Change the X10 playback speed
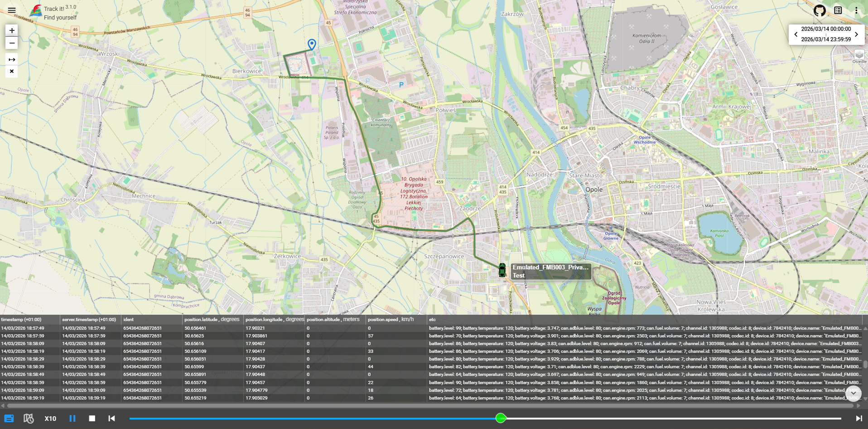Image resolution: width=868 pixels, height=429 pixels. pyautogui.click(x=50, y=418)
